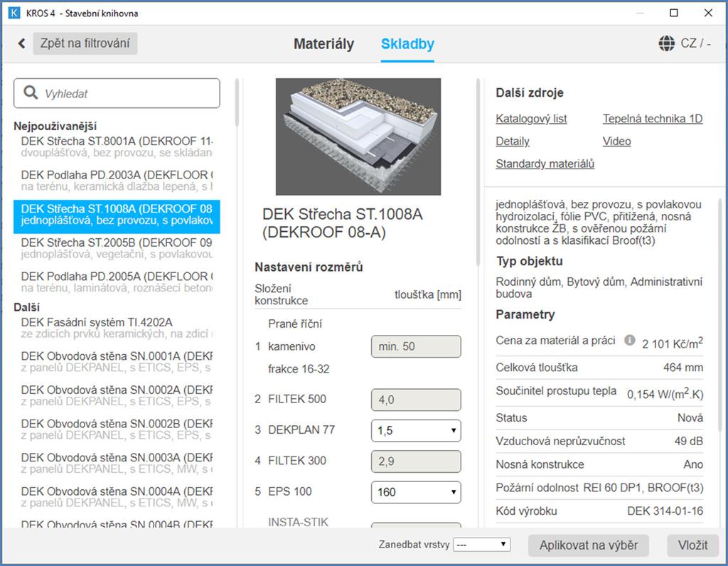The height and width of the screenshot is (566, 728).
Task: Click the left list scrollbar
Action: [237, 103]
